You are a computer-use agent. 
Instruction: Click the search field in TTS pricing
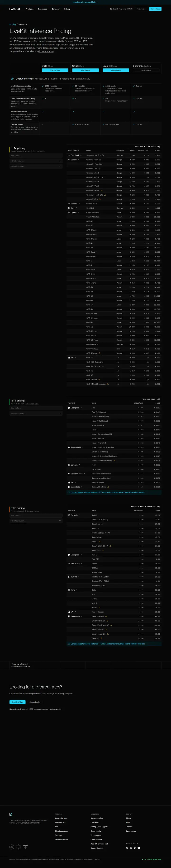36,516
